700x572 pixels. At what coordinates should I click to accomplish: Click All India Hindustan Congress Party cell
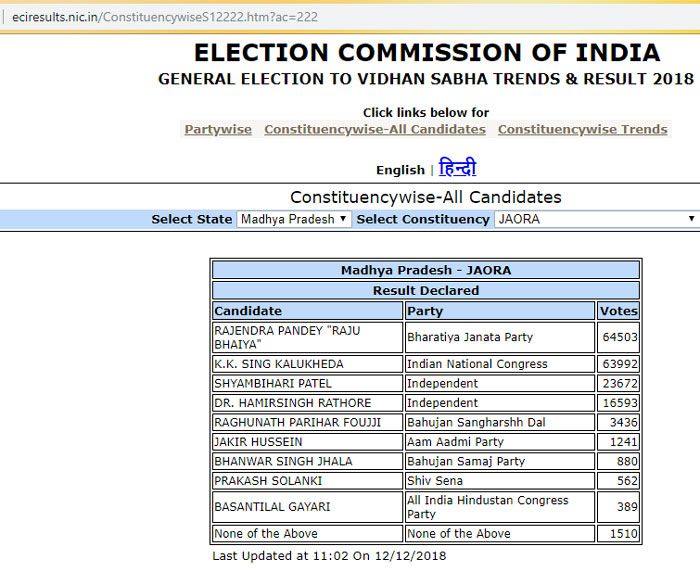coord(500,507)
